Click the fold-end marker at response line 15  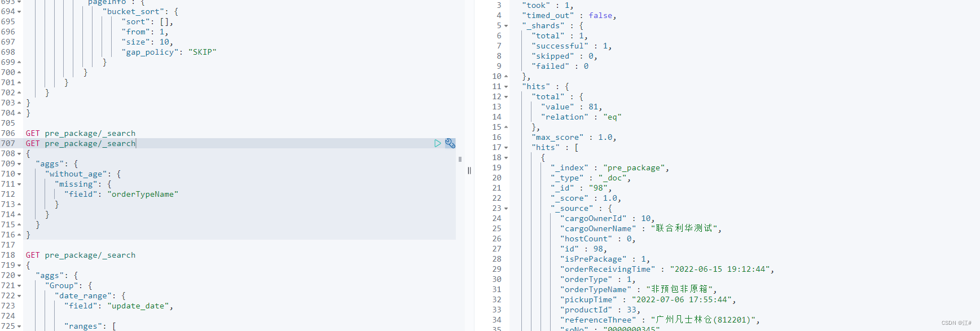coord(506,127)
